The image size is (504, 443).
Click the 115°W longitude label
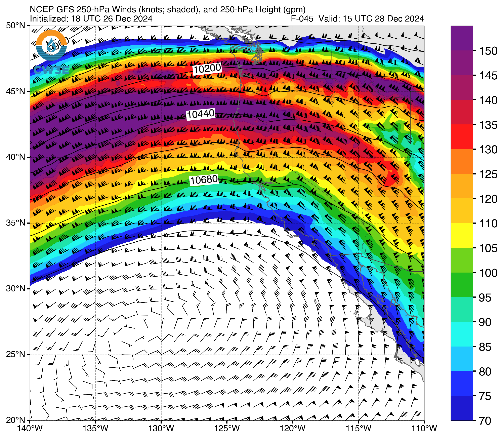359,429
